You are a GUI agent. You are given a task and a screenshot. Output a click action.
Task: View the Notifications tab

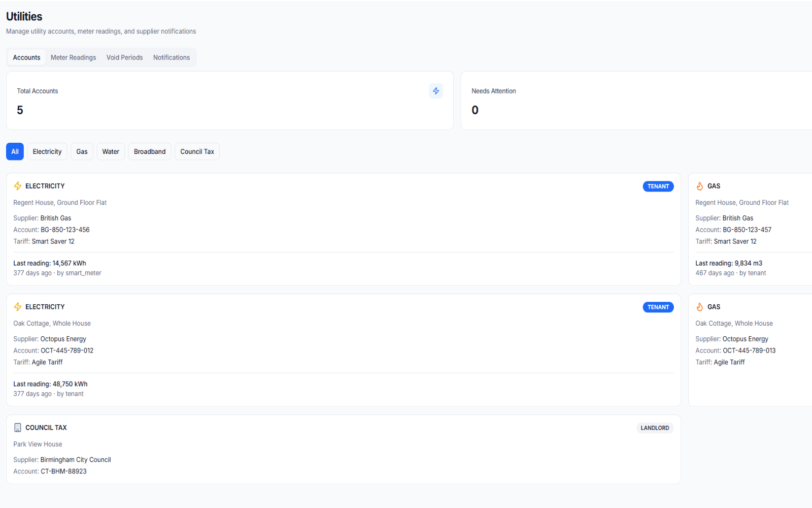(172, 57)
